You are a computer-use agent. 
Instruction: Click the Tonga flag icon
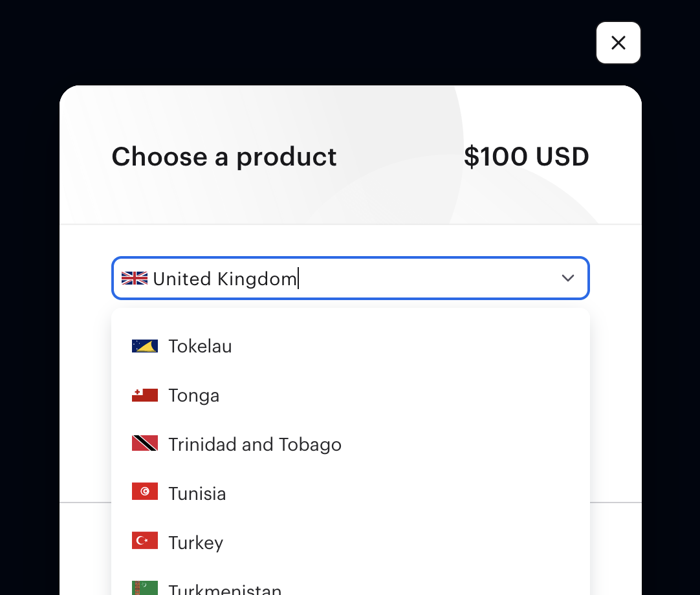click(x=145, y=395)
